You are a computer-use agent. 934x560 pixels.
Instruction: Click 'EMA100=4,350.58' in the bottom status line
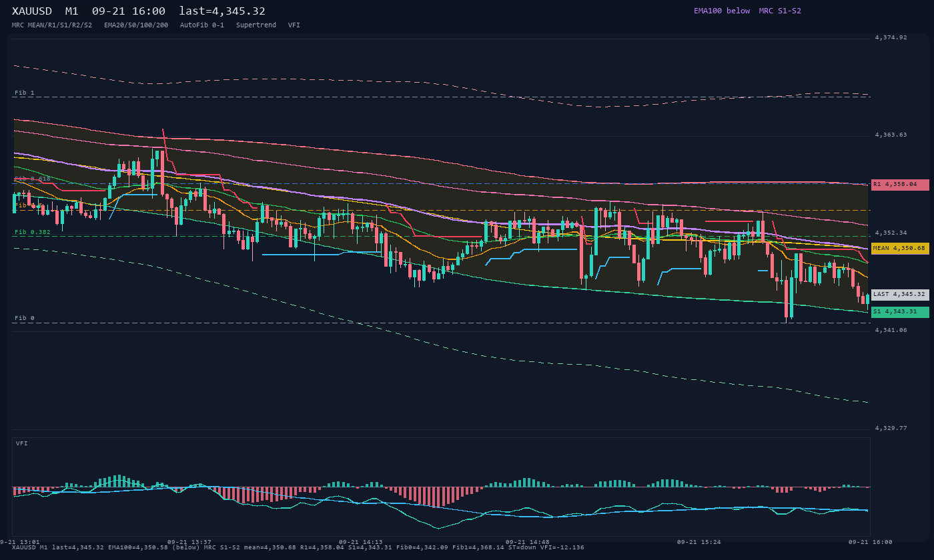coord(138,547)
